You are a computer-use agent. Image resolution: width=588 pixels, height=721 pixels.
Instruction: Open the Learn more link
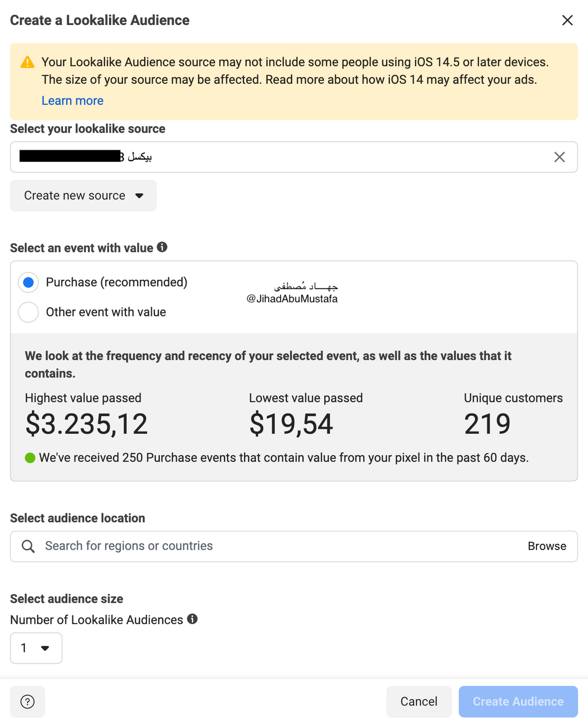73,101
